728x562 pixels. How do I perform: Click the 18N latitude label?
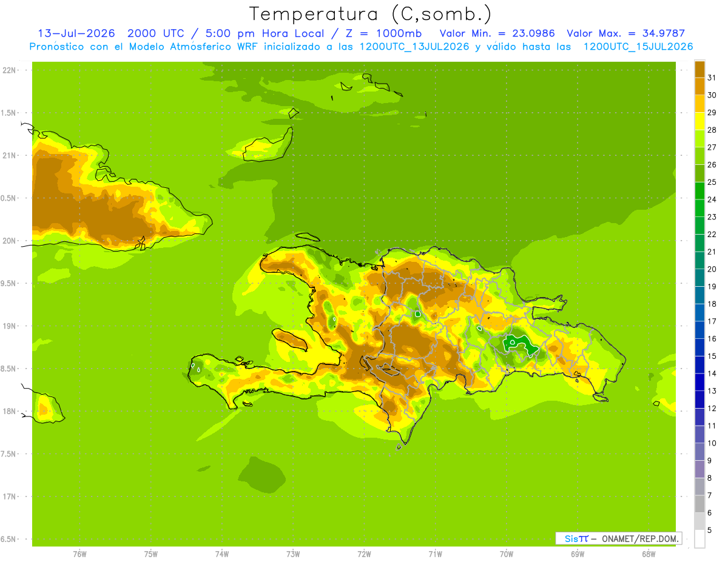10,411
